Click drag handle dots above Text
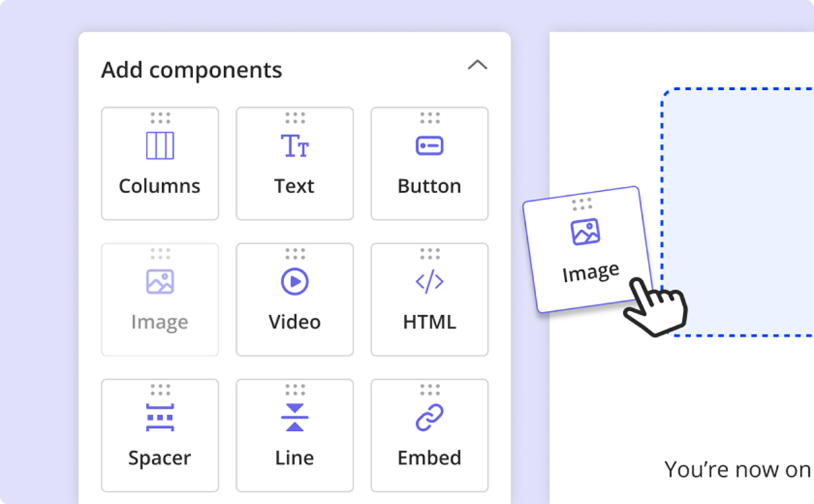The width and height of the screenshot is (814, 504). click(x=295, y=118)
